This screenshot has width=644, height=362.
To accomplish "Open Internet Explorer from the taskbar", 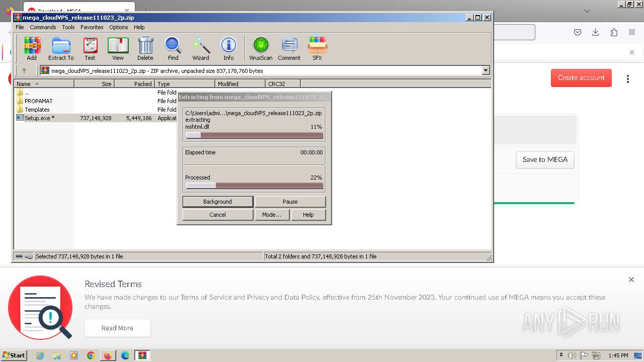I will (x=40, y=355).
